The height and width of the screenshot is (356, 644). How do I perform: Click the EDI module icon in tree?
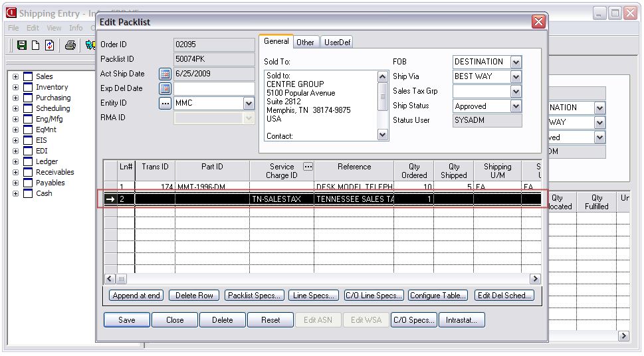pos(28,151)
